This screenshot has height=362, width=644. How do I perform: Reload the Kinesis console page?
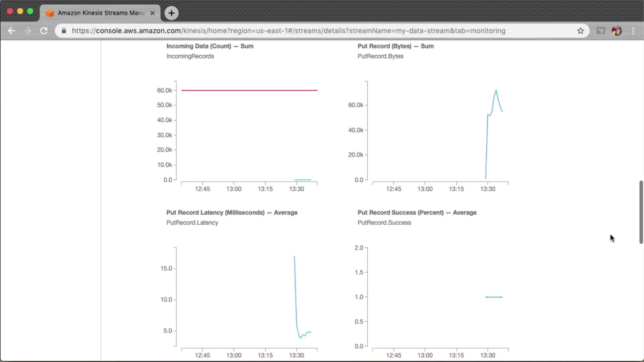(x=44, y=31)
